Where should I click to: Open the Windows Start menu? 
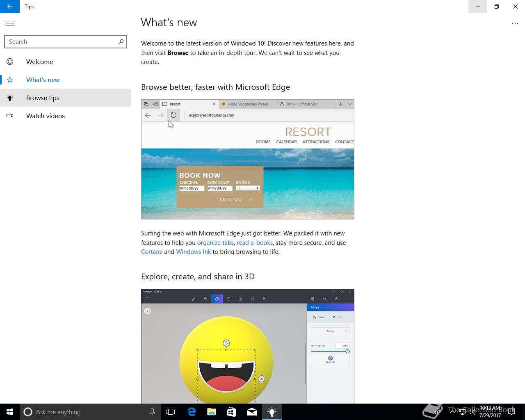[10, 412]
